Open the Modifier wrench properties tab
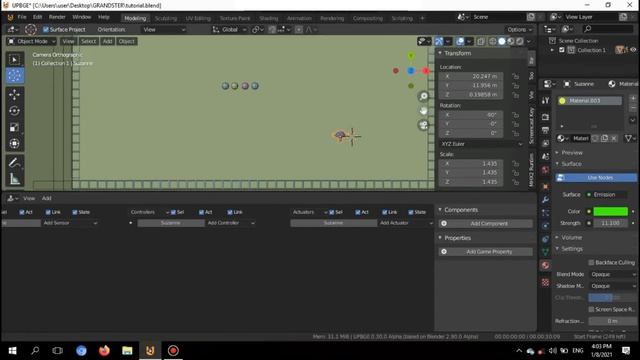The image size is (640, 360). coord(545,200)
